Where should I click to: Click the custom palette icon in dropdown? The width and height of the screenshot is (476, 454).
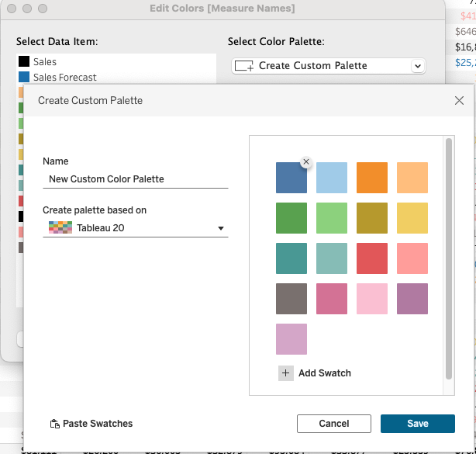pyautogui.click(x=243, y=66)
